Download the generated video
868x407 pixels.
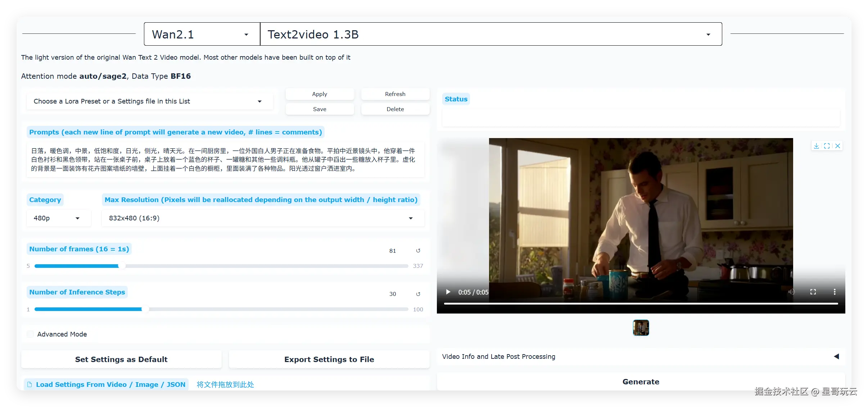(816, 146)
